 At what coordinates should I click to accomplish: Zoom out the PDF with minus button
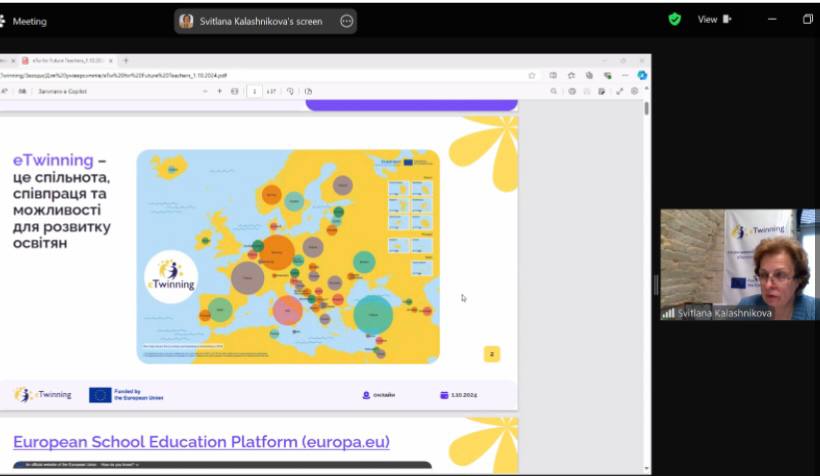(x=205, y=91)
